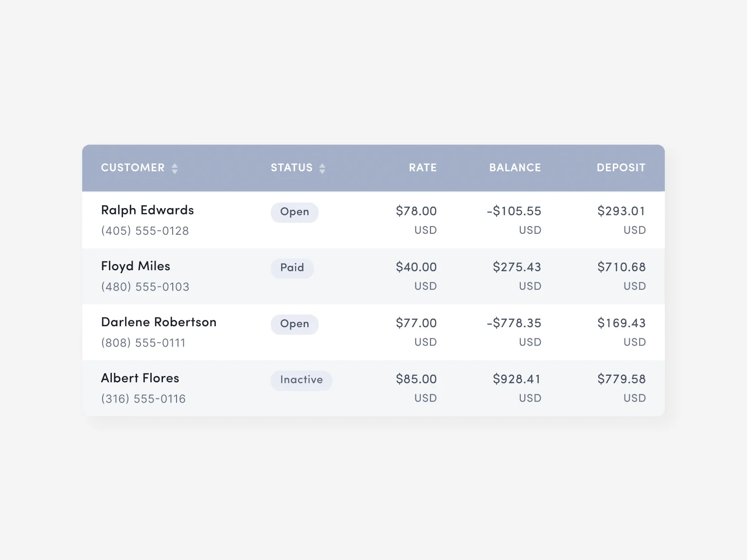747x560 pixels.
Task: Click the deposit value $710.68 for Floyd Miles
Action: [621, 267]
